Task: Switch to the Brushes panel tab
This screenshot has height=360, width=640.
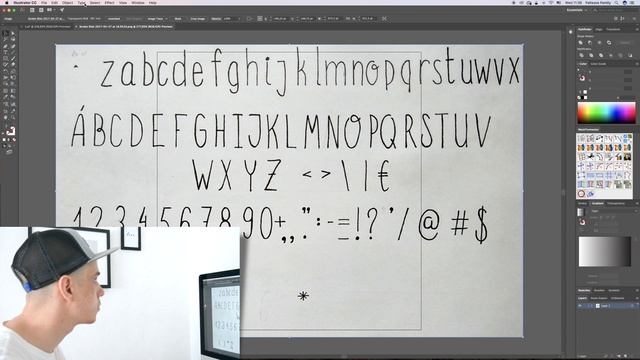Action: click(599, 290)
